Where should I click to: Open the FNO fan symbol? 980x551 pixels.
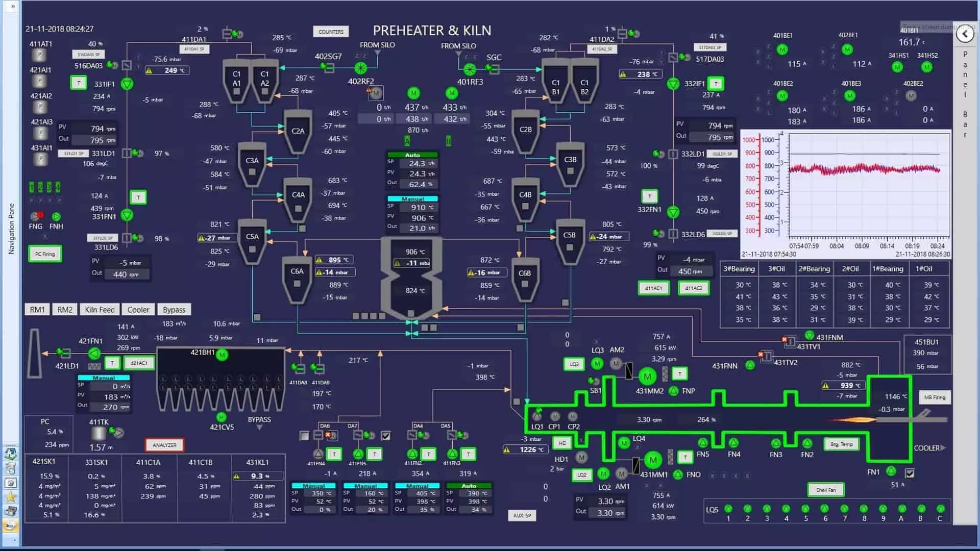[x=678, y=474]
